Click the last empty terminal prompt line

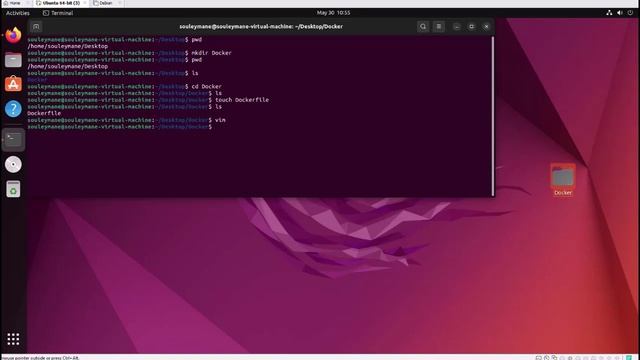pos(120,127)
